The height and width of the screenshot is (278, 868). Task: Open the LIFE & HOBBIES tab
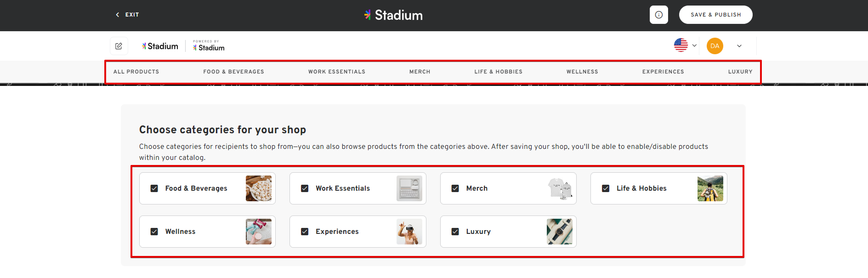click(499, 72)
